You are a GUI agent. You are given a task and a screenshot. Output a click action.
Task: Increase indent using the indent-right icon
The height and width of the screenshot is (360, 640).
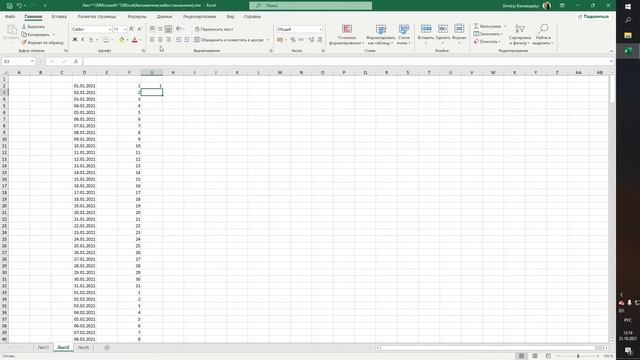click(187, 40)
